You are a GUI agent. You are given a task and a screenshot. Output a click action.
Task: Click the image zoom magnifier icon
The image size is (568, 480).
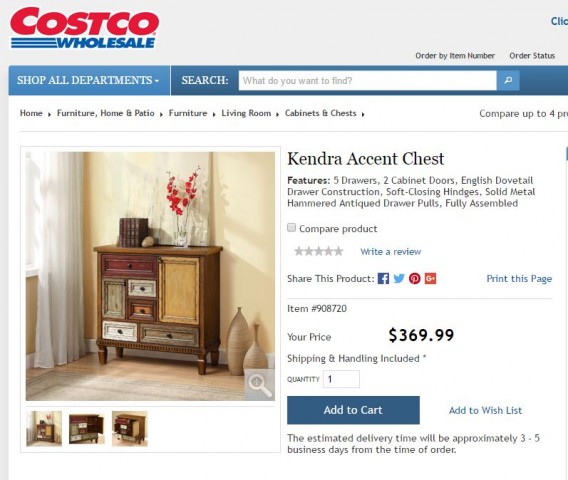pyautogui.click(x=260, y=385)
